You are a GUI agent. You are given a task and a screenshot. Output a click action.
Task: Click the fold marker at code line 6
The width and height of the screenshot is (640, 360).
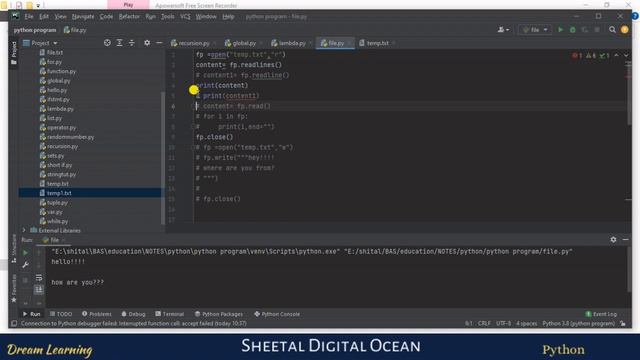coord(193,106)
